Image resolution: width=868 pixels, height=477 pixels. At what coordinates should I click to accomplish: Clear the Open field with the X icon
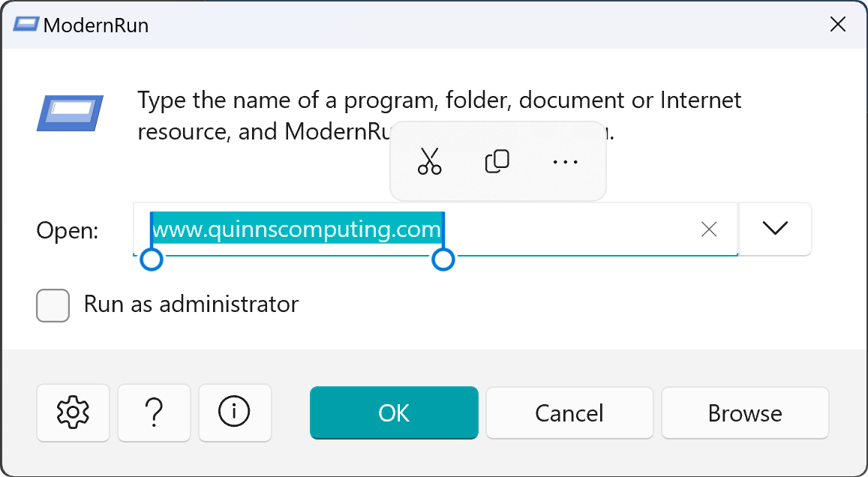[709, 229]
